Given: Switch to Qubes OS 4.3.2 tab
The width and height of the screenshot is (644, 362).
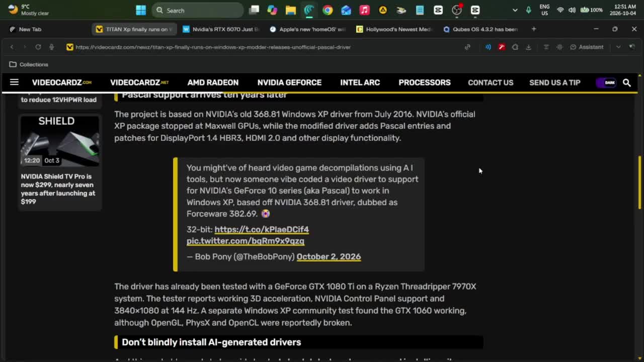Looking at the screenshot, I should click(x=480, y=29).
